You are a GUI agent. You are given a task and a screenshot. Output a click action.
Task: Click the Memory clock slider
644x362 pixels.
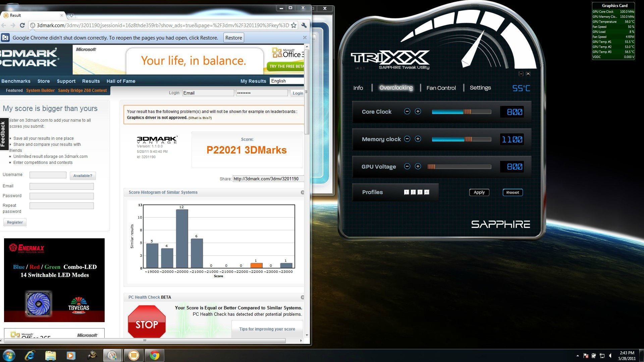(x=461, y=139)
